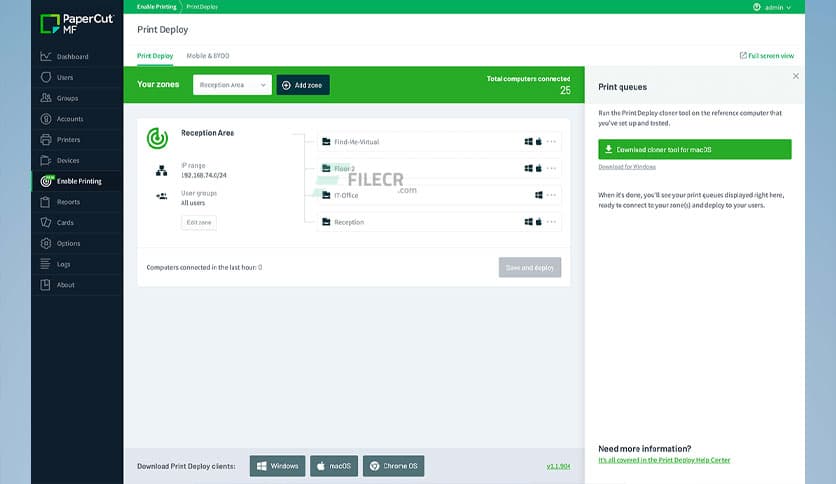Click the Enable Printing target icon
836x484 pixels.
coord(46,181)
